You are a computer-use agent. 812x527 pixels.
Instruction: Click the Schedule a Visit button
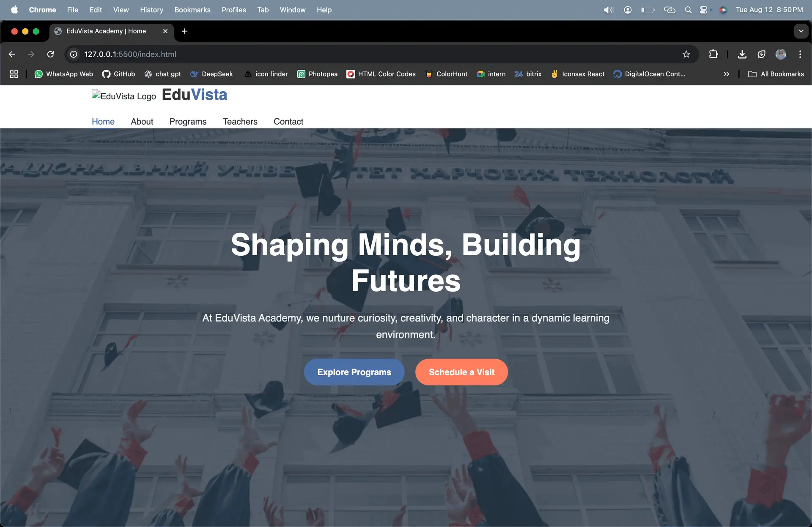(x=461, y=372)
